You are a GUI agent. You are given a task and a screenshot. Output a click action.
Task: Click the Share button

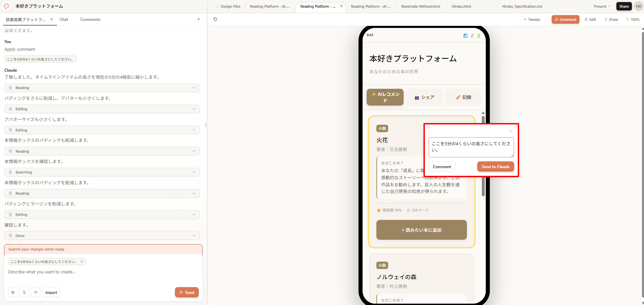coord(624,6)
